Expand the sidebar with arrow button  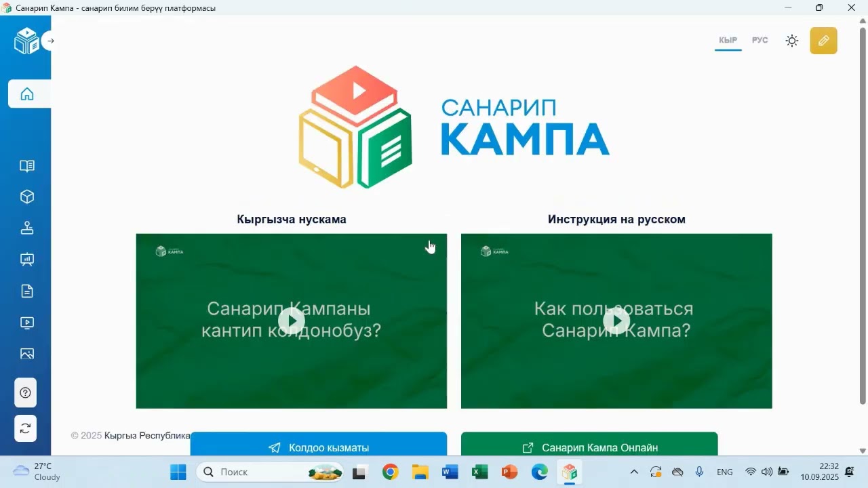pyautogui.click(x=50, y=41)
